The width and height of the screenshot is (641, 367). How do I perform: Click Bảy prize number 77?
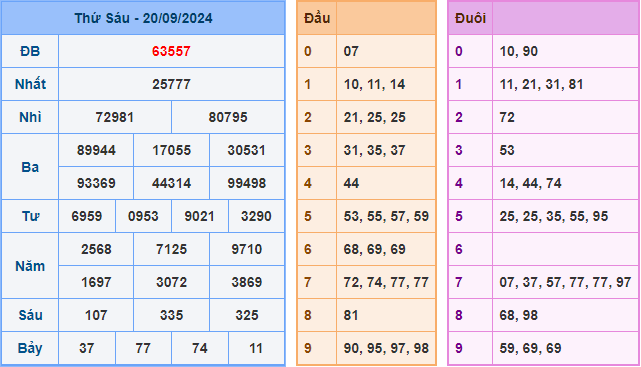143,348
